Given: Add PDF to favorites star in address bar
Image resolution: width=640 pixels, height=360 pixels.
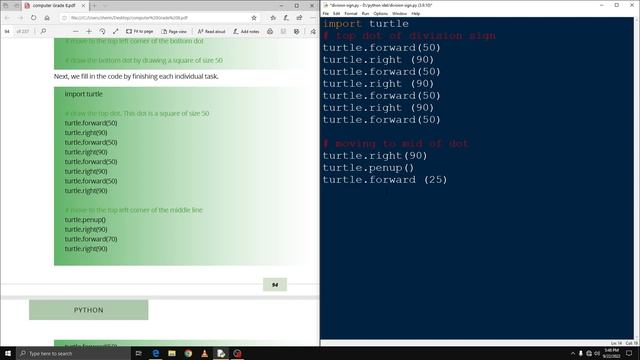Looking at the screenshot, I should tap(254, 18).
